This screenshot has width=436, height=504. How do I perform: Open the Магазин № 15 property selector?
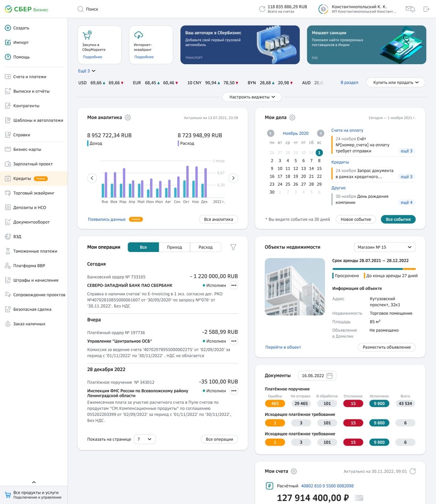384,247
